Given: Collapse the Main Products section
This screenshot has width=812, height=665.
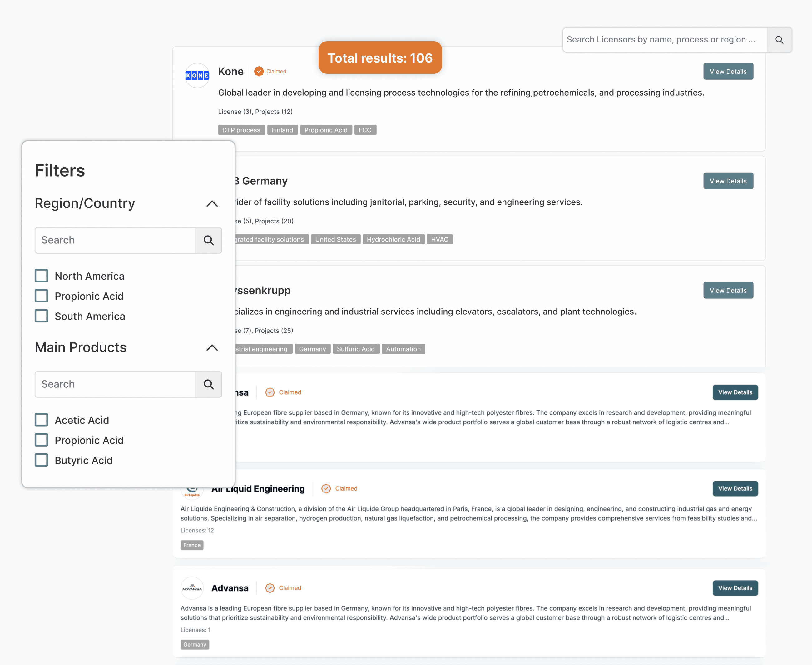Looking at the screenshot, I should coord(212,347).
